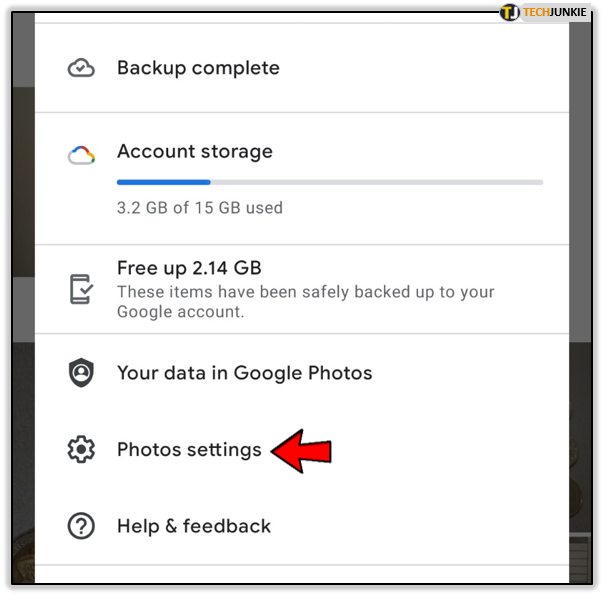Open Help & feedback
The height and width of the screenshot is (596, 604).
click(302, 526)
